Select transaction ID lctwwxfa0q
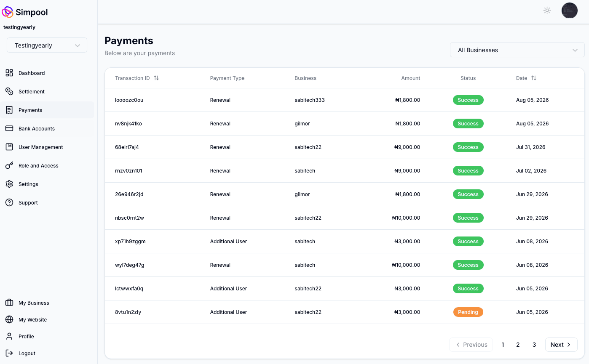 coord(129,288)
